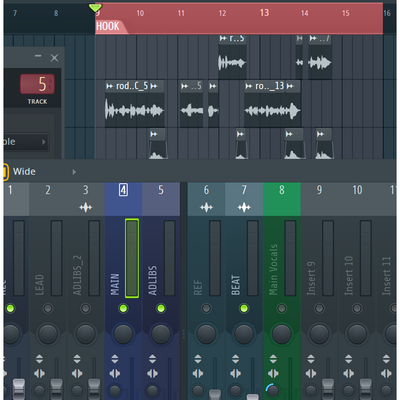
Task: Click the pan knob on BEAT track
Action: point(244,334)
